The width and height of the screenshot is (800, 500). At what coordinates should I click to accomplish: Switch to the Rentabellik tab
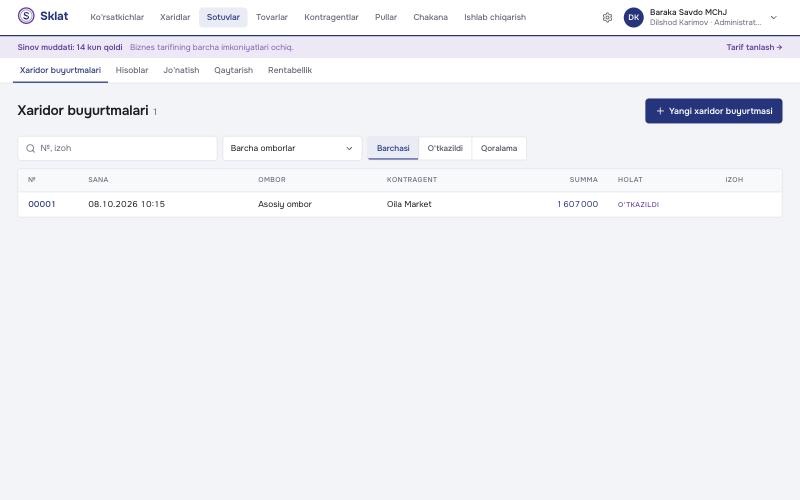[290, 70]
